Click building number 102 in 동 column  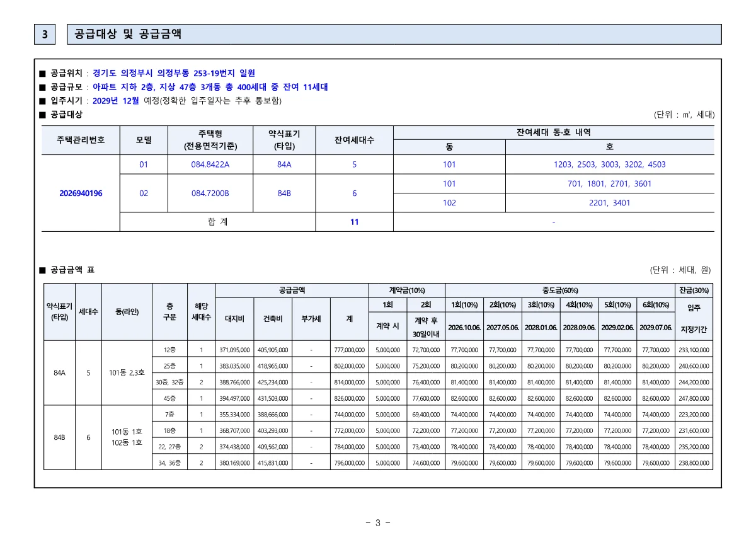tap(449, 203)
